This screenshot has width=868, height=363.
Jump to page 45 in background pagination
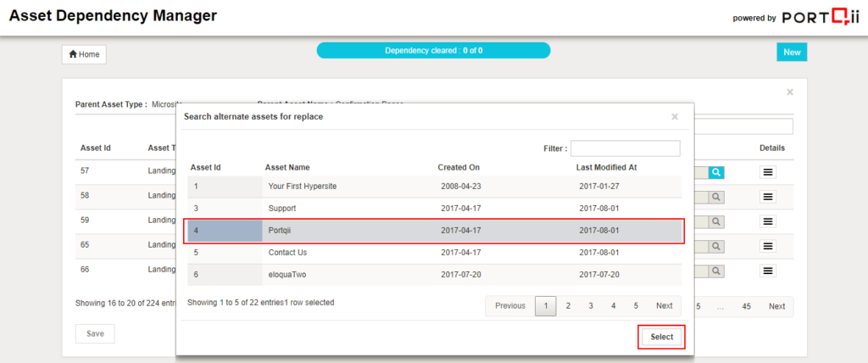(x=746, y=306)
